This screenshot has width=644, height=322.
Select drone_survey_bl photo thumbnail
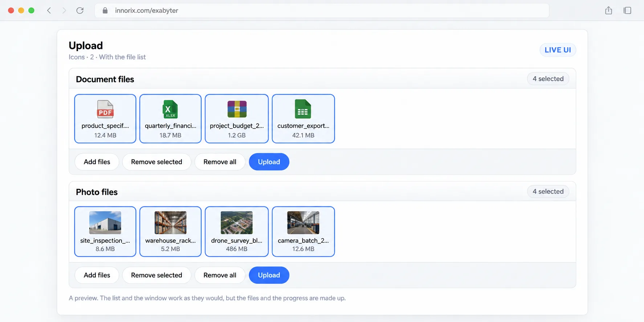click(237, 223)
